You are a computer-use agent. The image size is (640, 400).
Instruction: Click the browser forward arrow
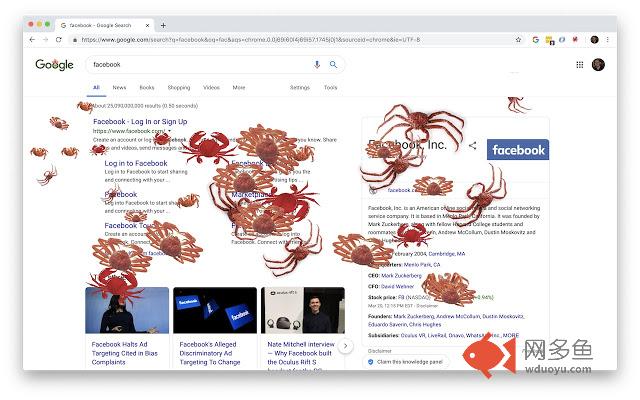tap(45, 40)
